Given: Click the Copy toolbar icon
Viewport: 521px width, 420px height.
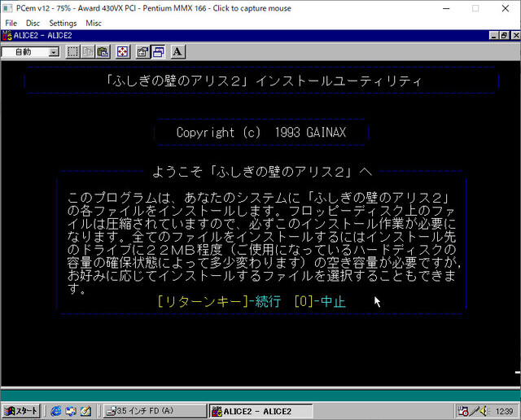Looking at the screenshot, I should 88,52.
